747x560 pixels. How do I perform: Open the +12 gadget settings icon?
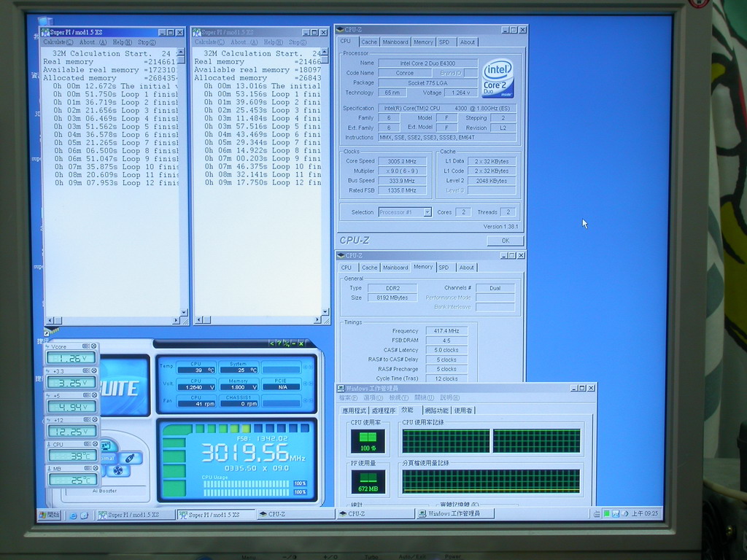pos(86,419)
